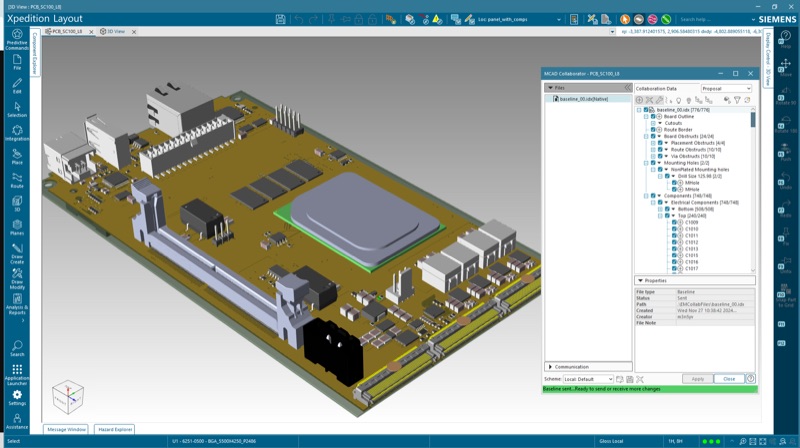The width and height of the screenshot is (800, 448).
Task: Open Draw Modify in the sidebar
Action: [17, 279]
